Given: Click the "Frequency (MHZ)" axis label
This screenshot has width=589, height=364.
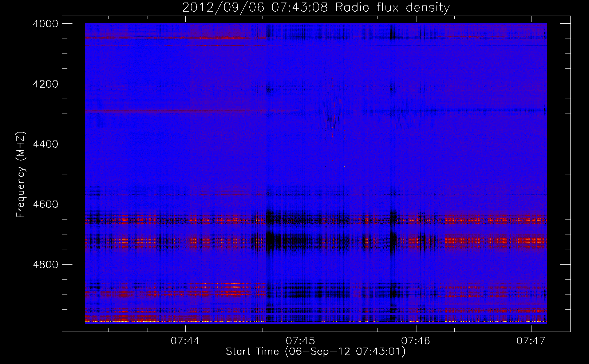Looking at the screenshot, I should click(21, 175).
